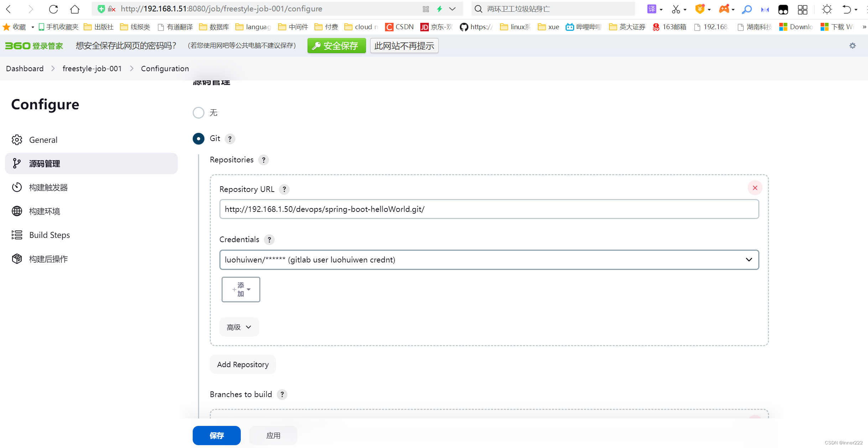The height and width of the screenshot is (448, 868).
Task: Select the 无 none radio button
Action: point(198,113)
